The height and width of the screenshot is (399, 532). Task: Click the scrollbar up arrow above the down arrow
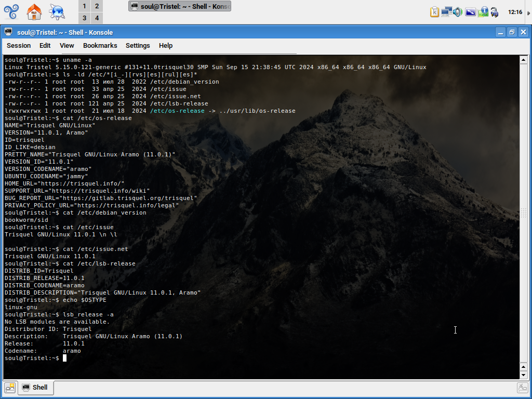pyautogui.click(x=524, y=367)
